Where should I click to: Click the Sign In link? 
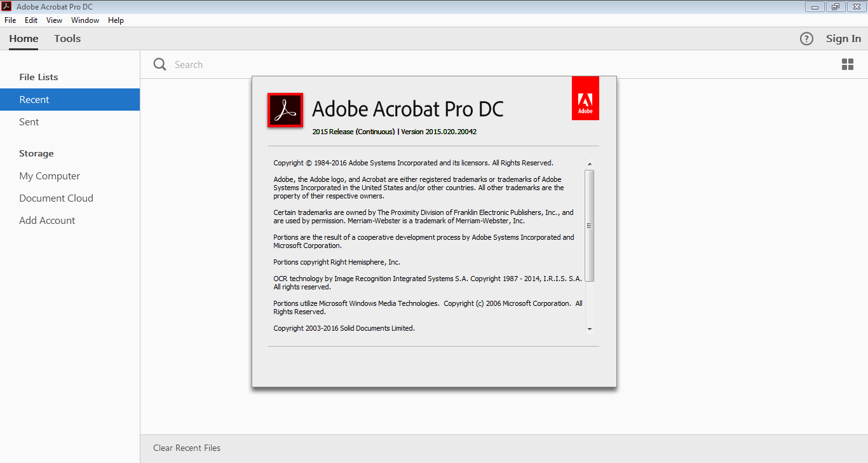[843, 39]
